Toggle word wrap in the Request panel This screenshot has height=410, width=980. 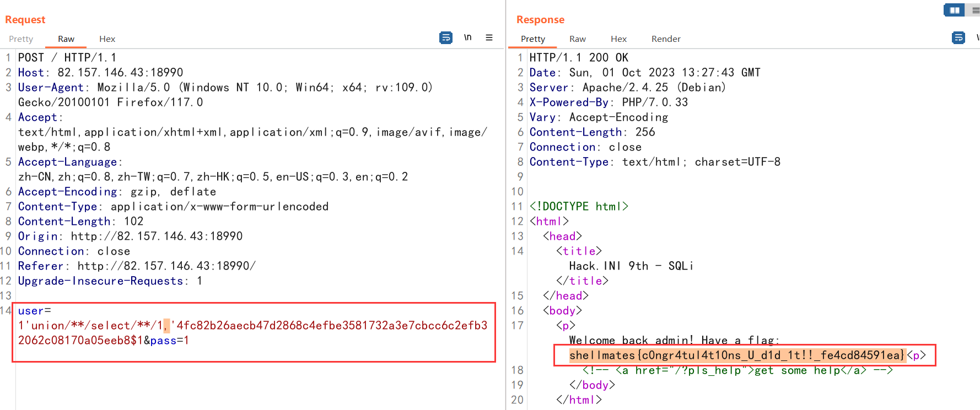446,37
